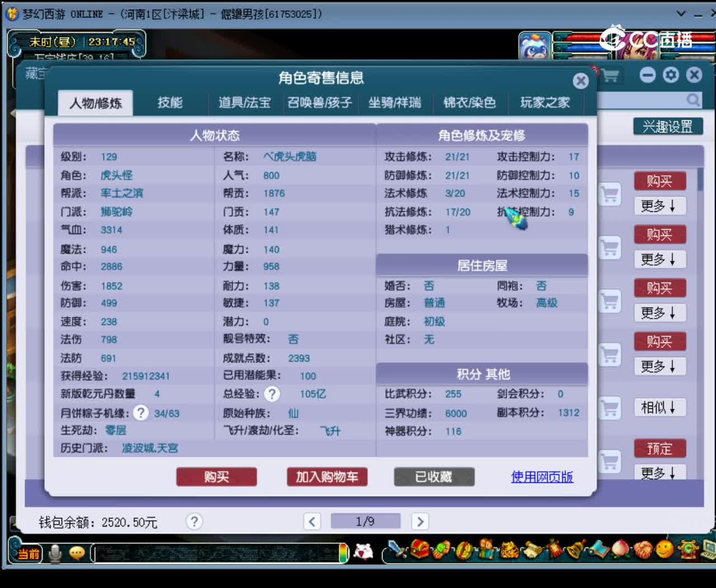Click the question mark next to 总经验
Screen dimensions: 716x588
coord(272,394)
